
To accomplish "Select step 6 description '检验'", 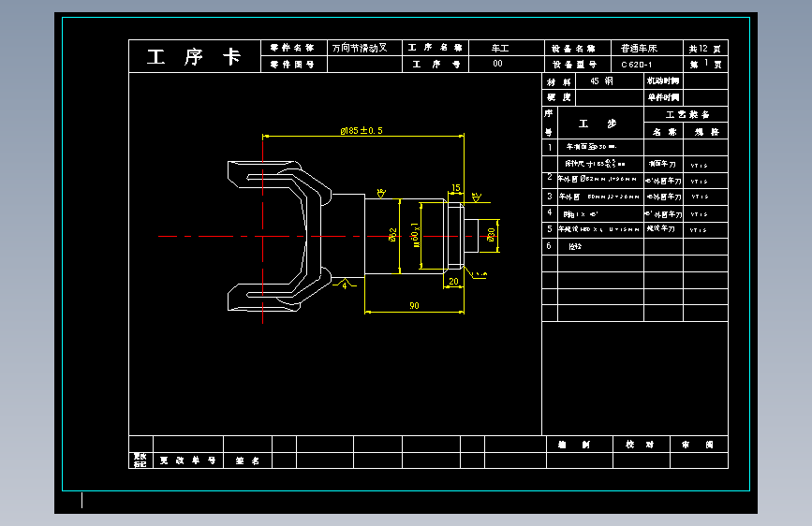I will click(x=575, y=246).
